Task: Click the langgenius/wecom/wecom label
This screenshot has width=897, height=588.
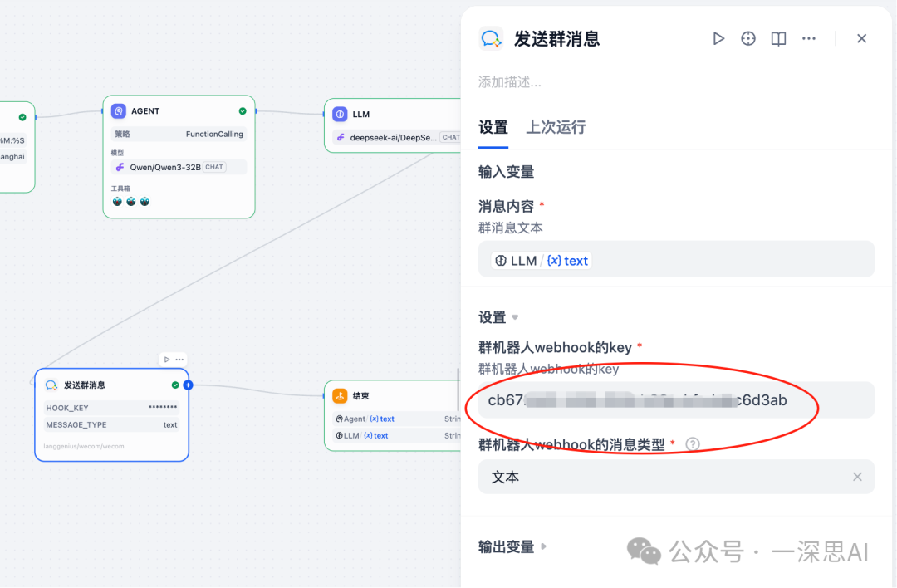Action: 84,446
